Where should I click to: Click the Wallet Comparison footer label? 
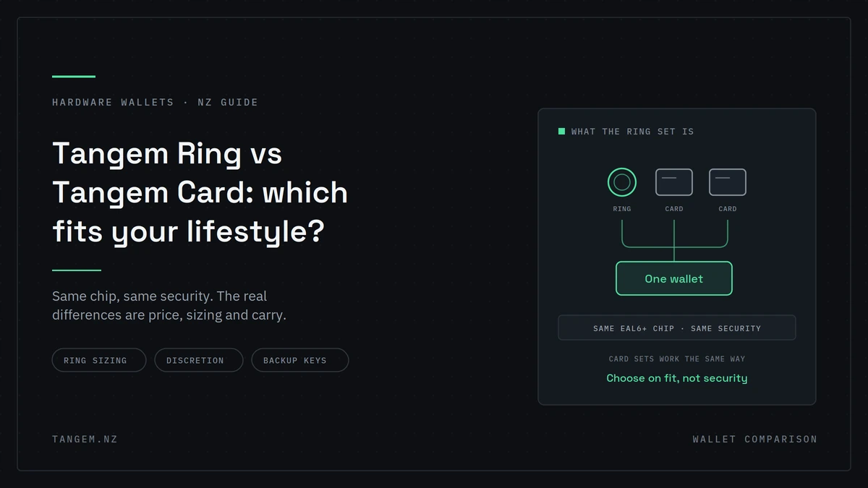[754, 439]
